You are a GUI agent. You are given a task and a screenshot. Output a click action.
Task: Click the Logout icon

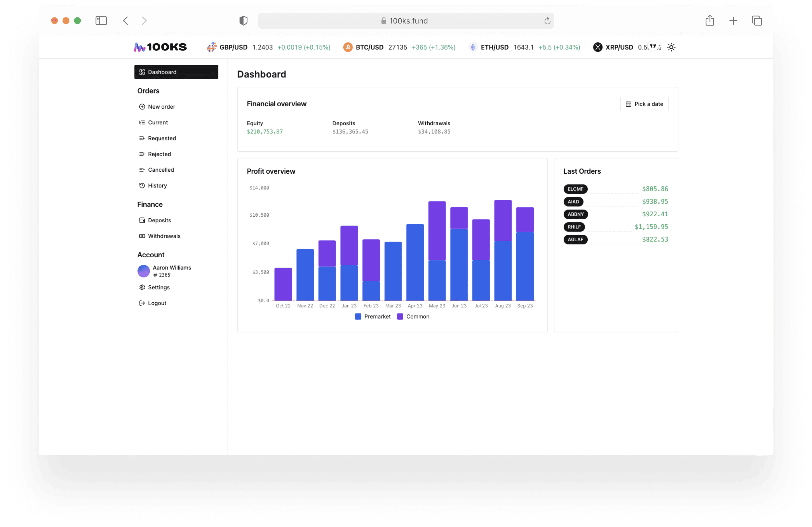coord(142,303)
